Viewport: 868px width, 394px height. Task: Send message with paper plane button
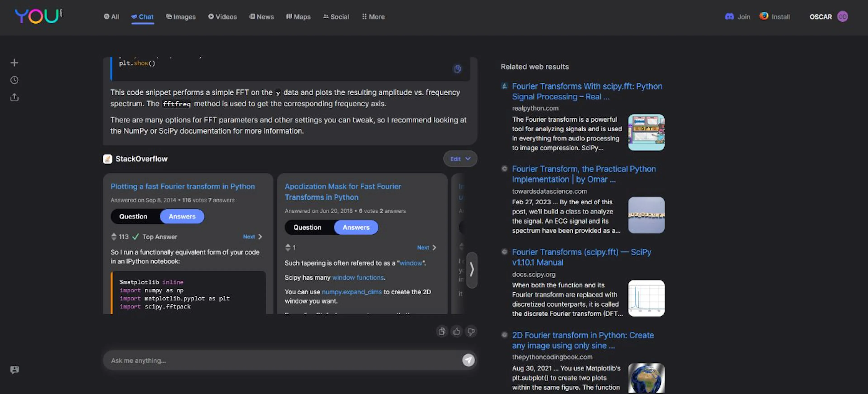[x=468, y=360]
